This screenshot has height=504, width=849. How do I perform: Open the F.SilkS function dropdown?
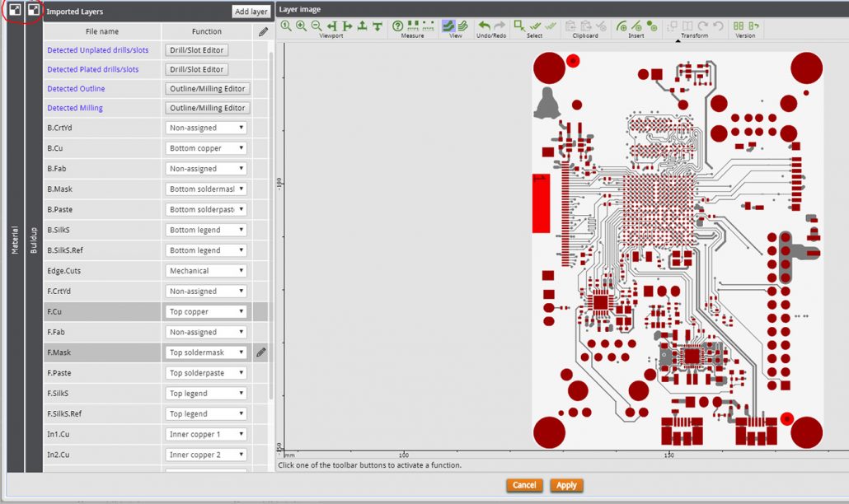tap(206, 393)
